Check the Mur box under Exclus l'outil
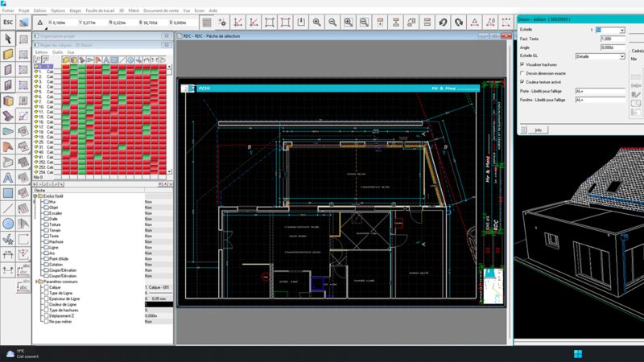644x362 pixels. pyautogui.click(x=46, y=202)
